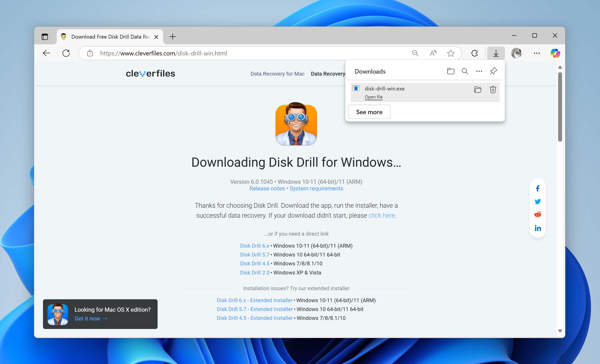The height and width of the screenshot is (364, 600).
Task: Open the tab actions menu icon
Action: click(45, 37)
